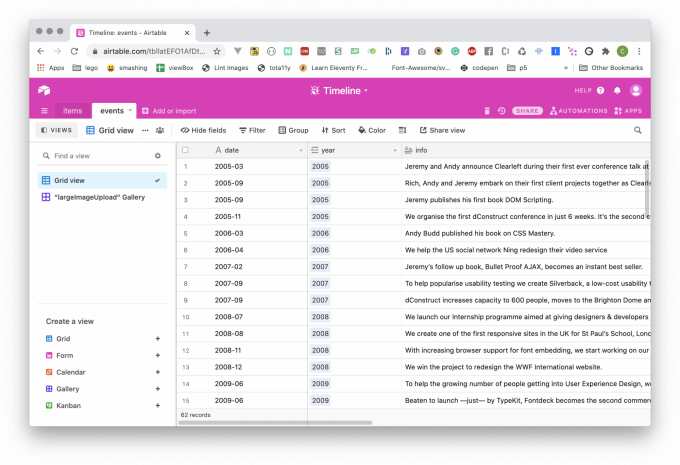This screenshot has width=680, height=465.
Task: Select Grid view in the sidebar
Action: tap(102, 180)
